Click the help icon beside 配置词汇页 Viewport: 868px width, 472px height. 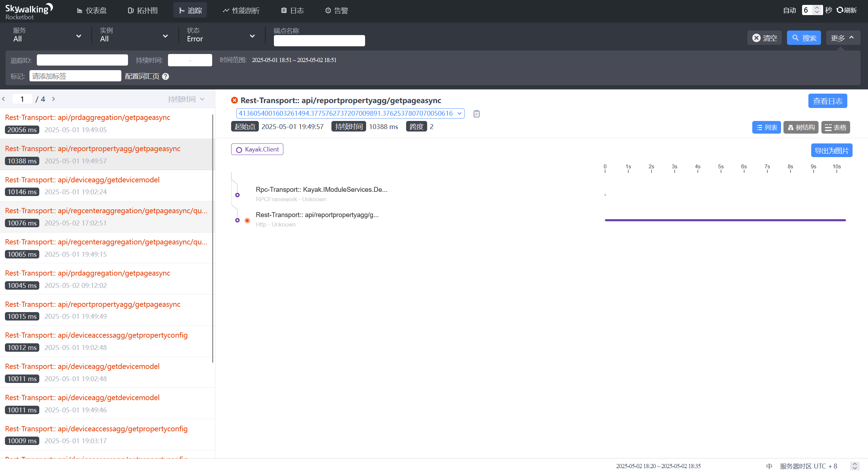(166, 76)
